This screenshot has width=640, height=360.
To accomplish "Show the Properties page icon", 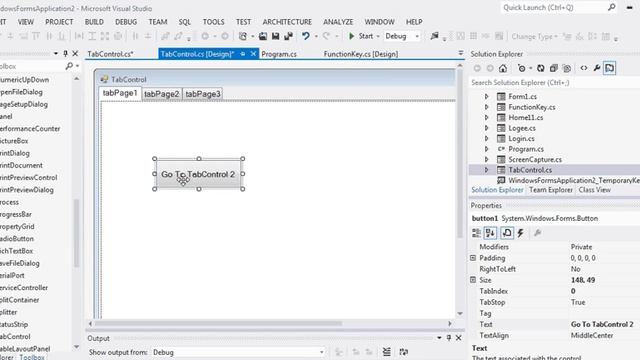I will click(x=507, y=233).
